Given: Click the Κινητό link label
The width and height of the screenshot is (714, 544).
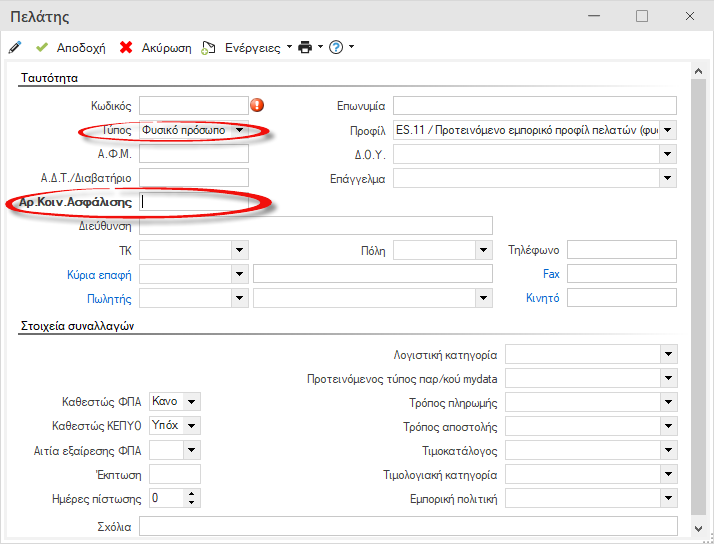Looking at the screenshot, I should [543, 298].
